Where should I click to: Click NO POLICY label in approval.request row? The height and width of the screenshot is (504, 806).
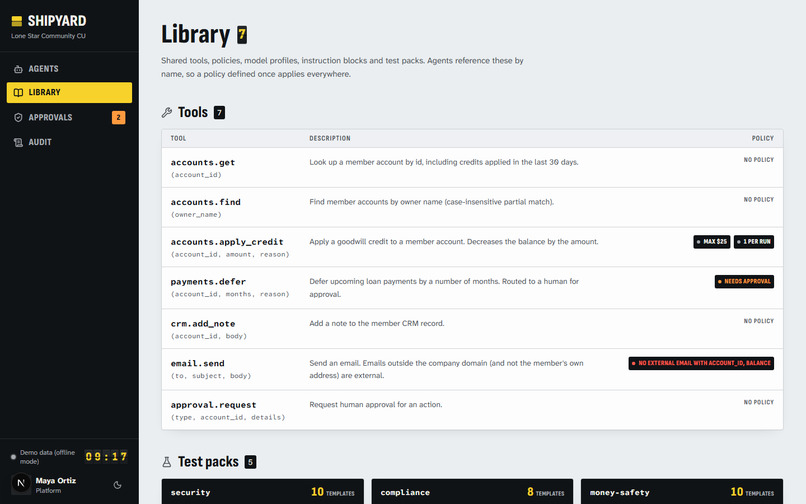coord(759,402)
